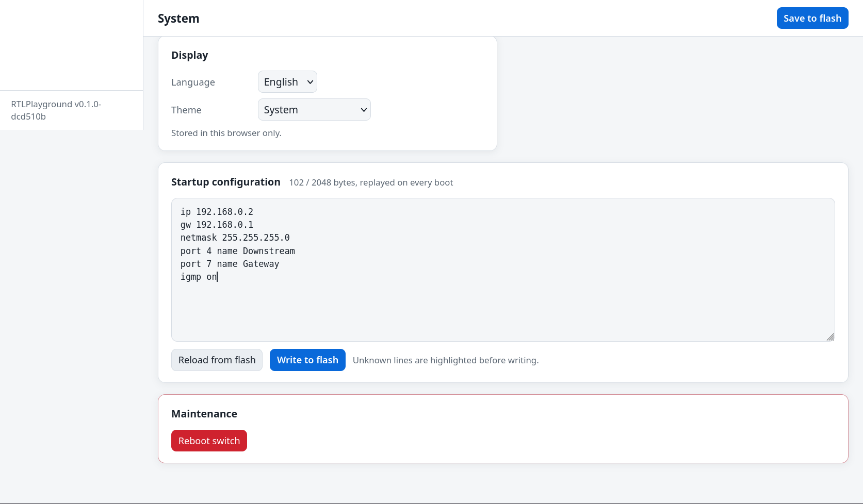Click the Startup configuration heading
Screen dimensions: 863x504
226,182
